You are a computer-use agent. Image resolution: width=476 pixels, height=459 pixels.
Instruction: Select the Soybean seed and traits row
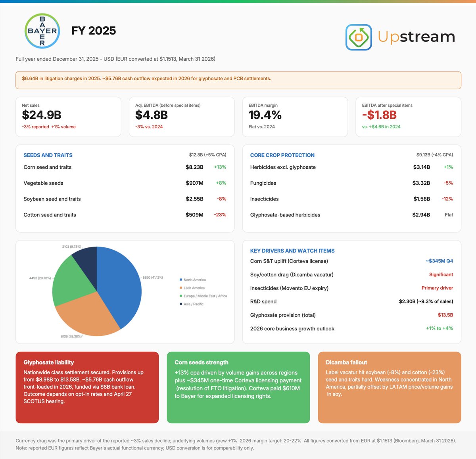[x=125, y=199]
